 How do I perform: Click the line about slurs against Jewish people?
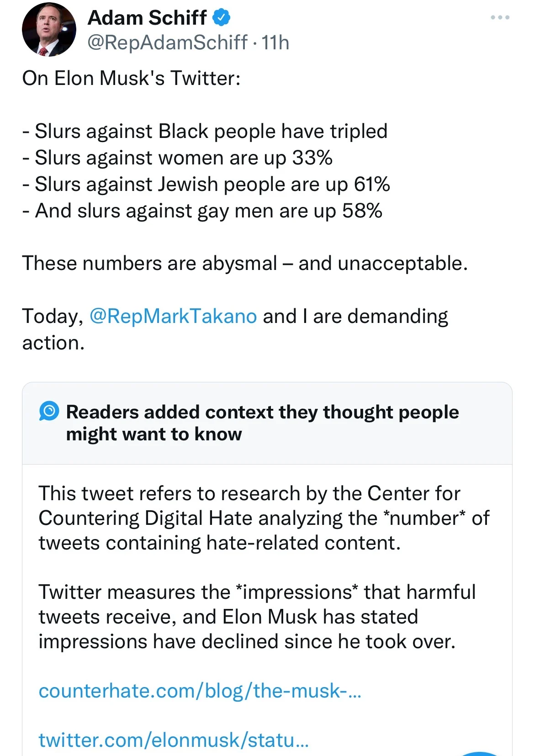click(206, 184)
